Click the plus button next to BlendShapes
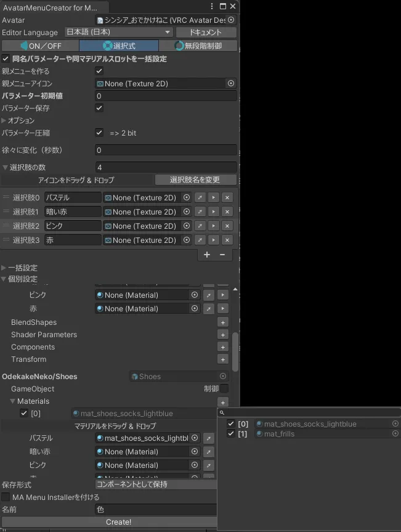Screen dimensions: 401x532 tap(223, 322)
